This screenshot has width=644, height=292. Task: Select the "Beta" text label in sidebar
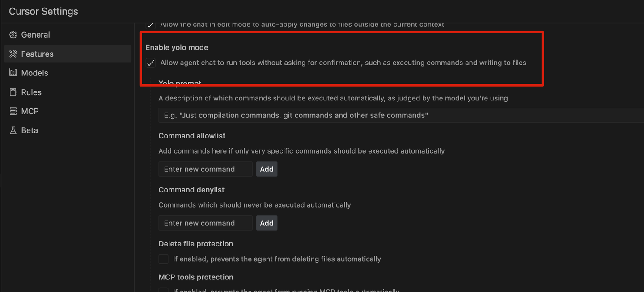click(x=30, y=130)
